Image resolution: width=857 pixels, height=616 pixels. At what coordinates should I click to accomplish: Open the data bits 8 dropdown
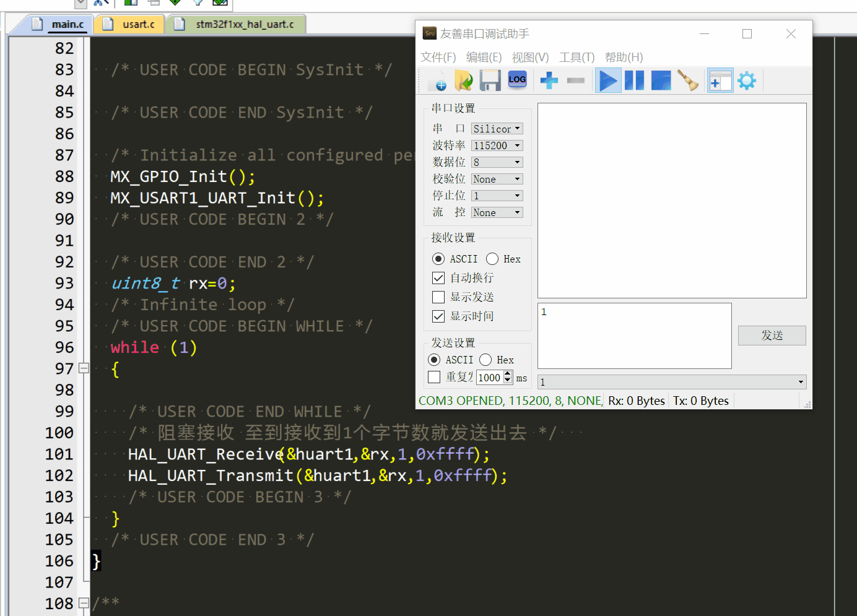point(497,162)
